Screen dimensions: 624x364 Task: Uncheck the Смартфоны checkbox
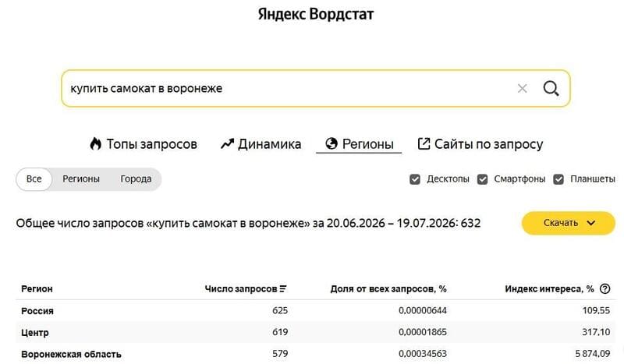click(482, 179)
